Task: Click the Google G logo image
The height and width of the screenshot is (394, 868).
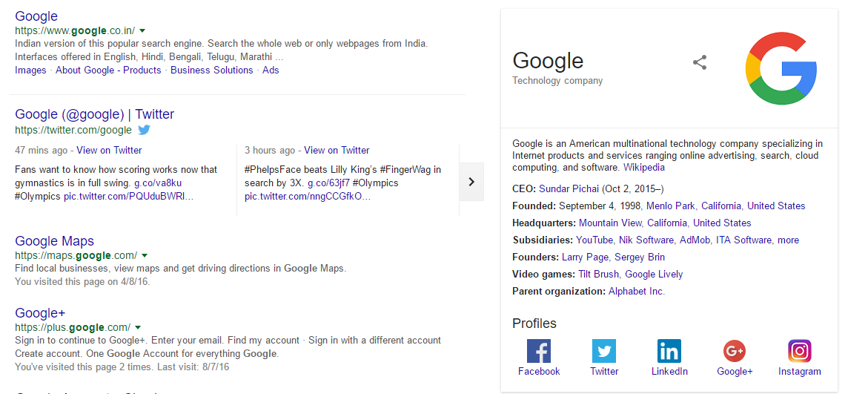Action: [781, 68]
